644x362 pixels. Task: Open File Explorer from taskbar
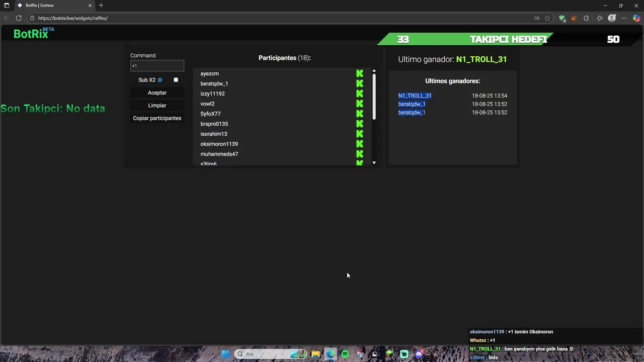[315, 354]
